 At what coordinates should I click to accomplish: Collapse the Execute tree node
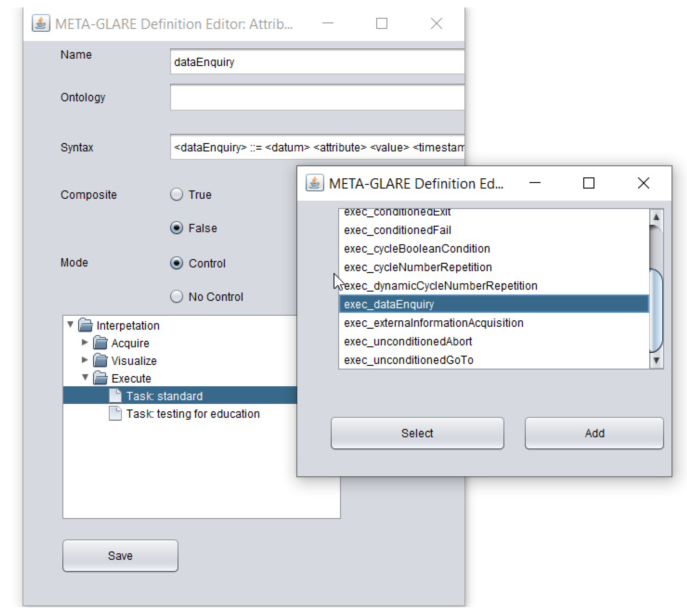tap(85, 377)
